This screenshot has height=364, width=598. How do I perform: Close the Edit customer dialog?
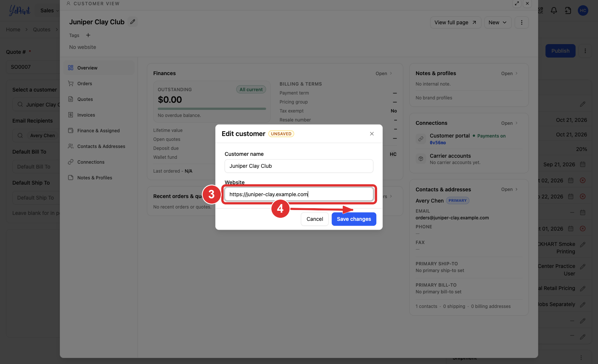pos(372,134)
